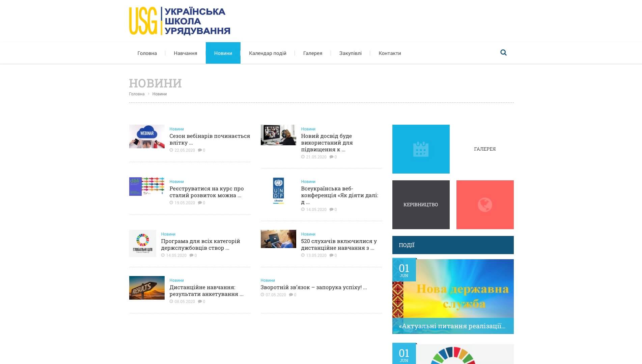
Task: Click the WEBINAR cloud thumbnail
Action: 147,136
